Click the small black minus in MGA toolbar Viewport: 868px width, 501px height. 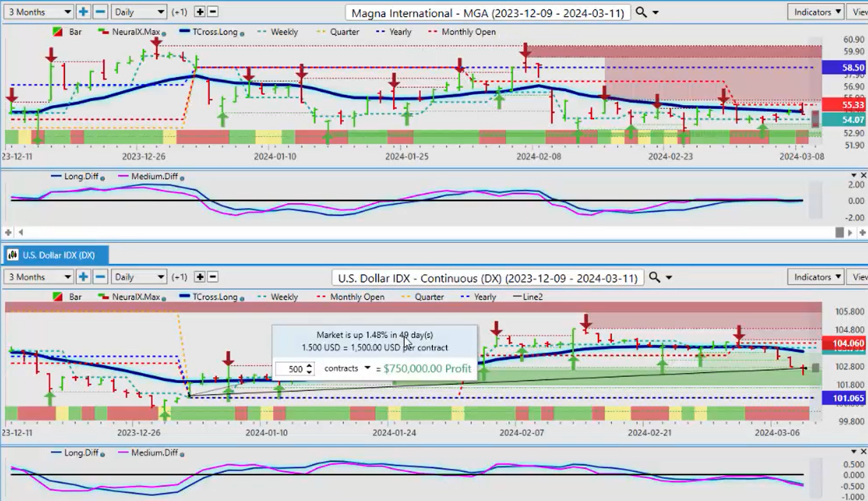point(212,12)
